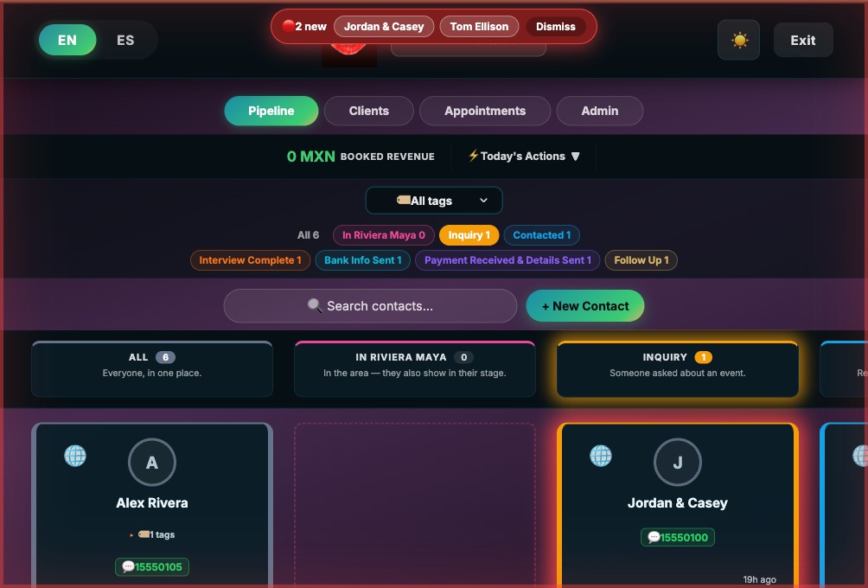Open the All tags dropdown
The width and height of the screenshot is (868, 588).
pyautogui.click(x=434, y=201)
